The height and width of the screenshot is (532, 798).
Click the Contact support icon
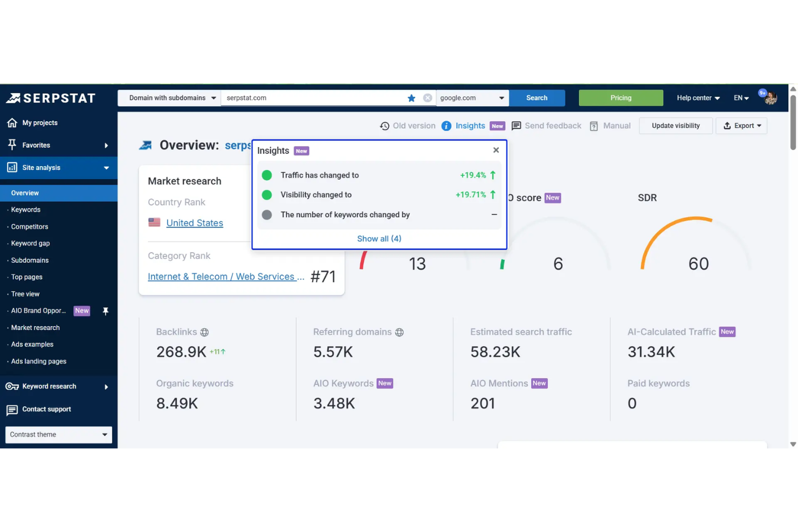12,410
